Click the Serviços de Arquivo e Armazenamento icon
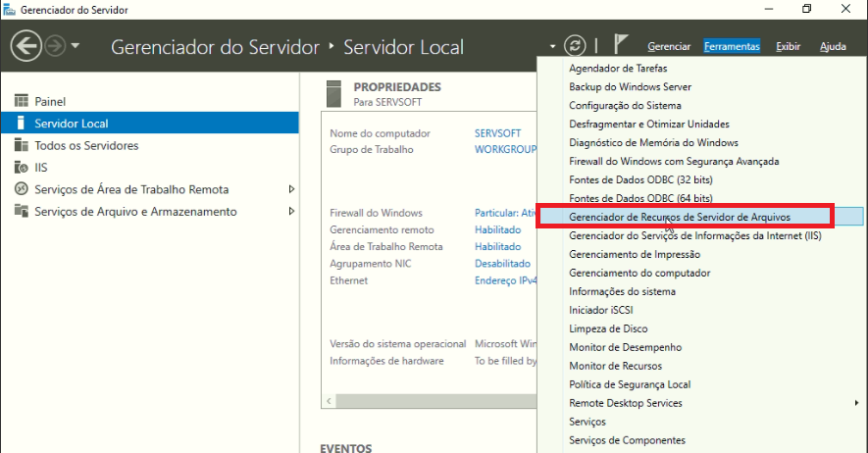Screen dimensions: 868x453 21,212
